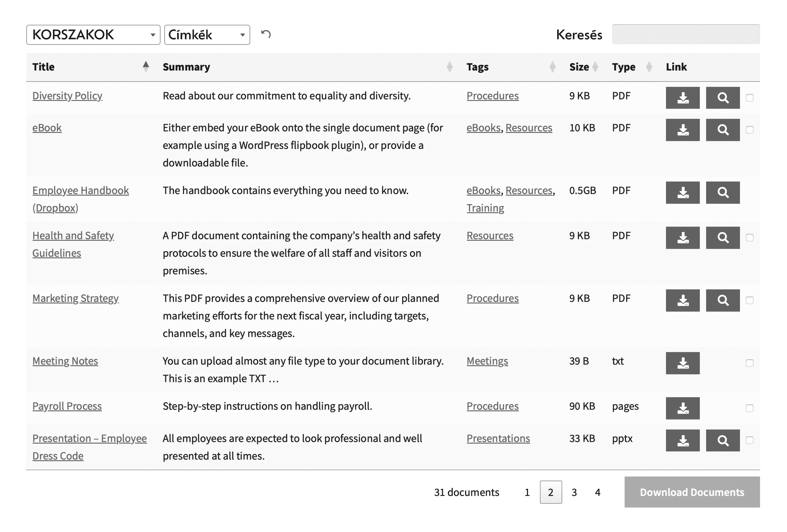Click the Keresés search field
Viewport: 787px width, 532px height.
[685, 34]
